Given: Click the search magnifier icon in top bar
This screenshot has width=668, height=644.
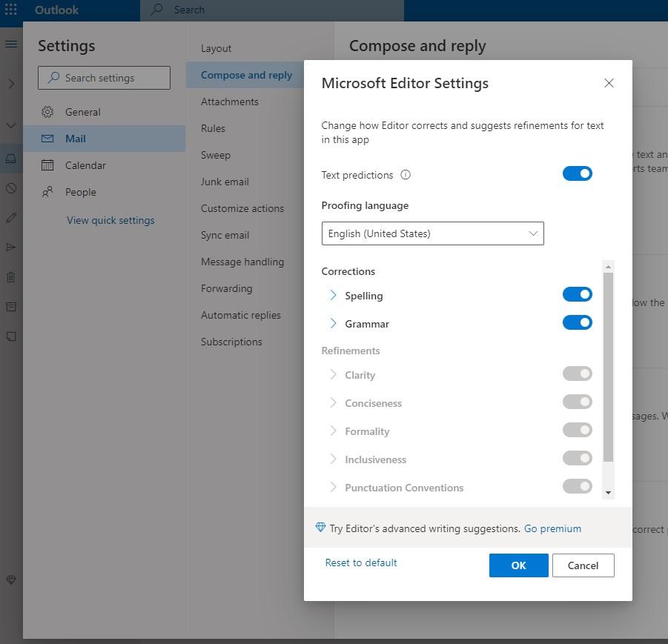Looking at the screenshot, I should pyautogui.click(x=156, y=9).
